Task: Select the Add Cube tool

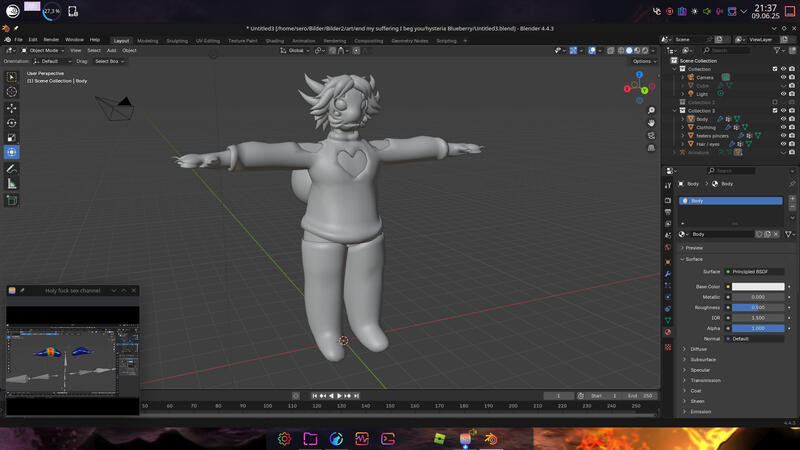Action: [x=12, y=200]
